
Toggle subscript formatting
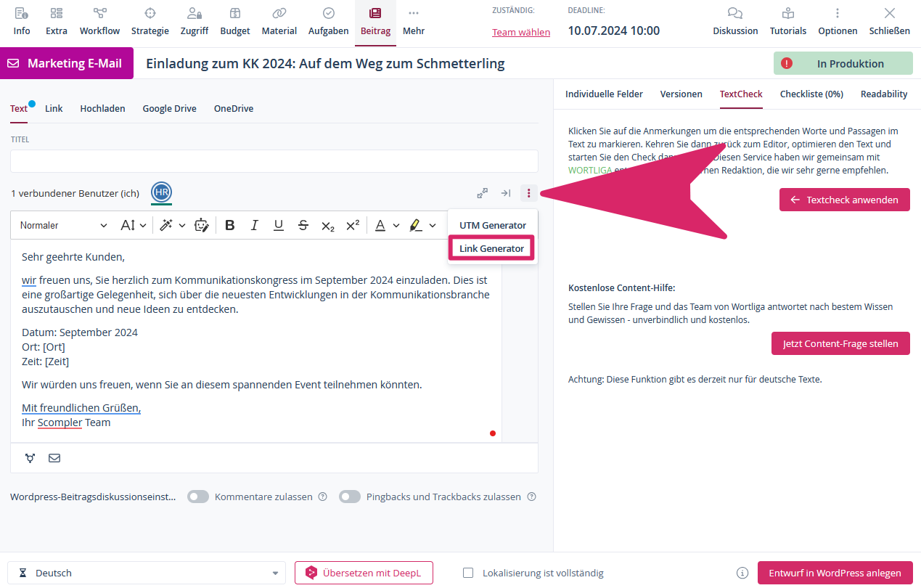pyautogui.click(x=328, y=225)
